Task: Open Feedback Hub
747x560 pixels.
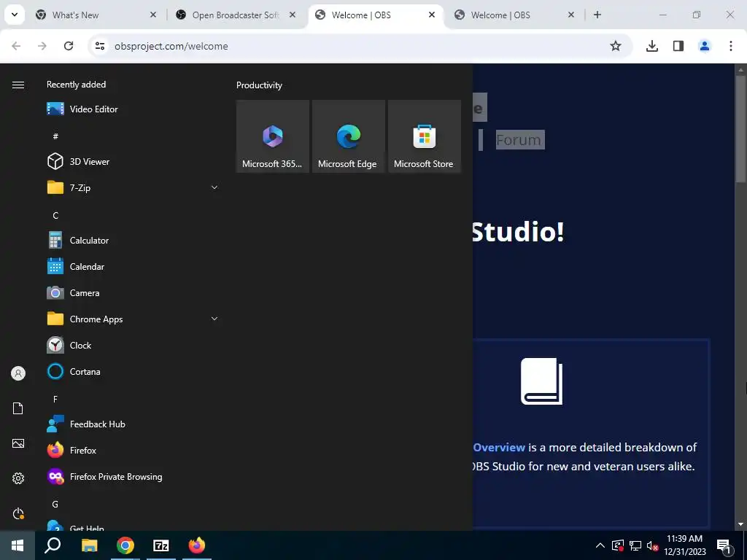Action: pos(133,424)
